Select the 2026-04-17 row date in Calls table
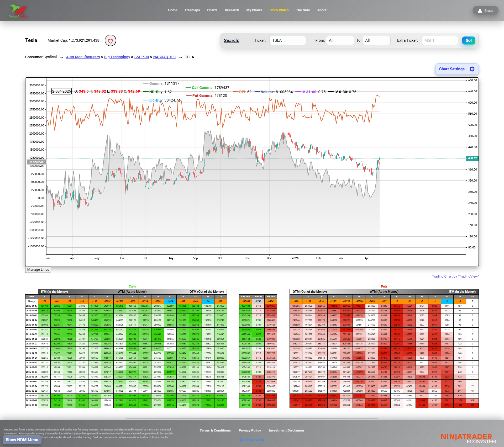 coord(31,306)
